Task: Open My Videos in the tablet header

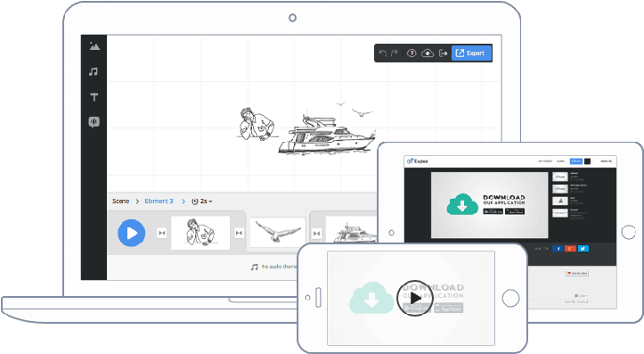Action: click(x=545, y=161)
